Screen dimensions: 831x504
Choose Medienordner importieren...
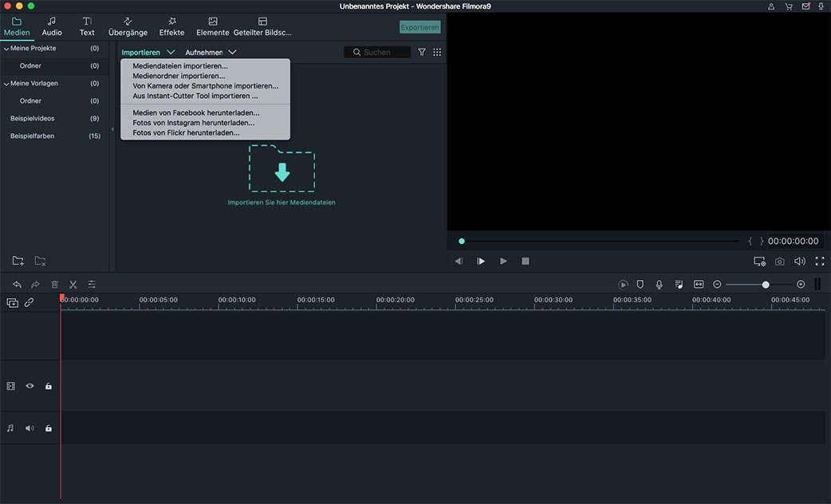[179, 76]
